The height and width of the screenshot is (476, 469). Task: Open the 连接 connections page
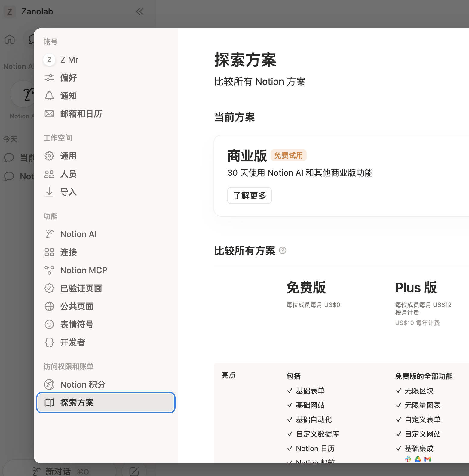pyautogui.click(x=106, y=252)
